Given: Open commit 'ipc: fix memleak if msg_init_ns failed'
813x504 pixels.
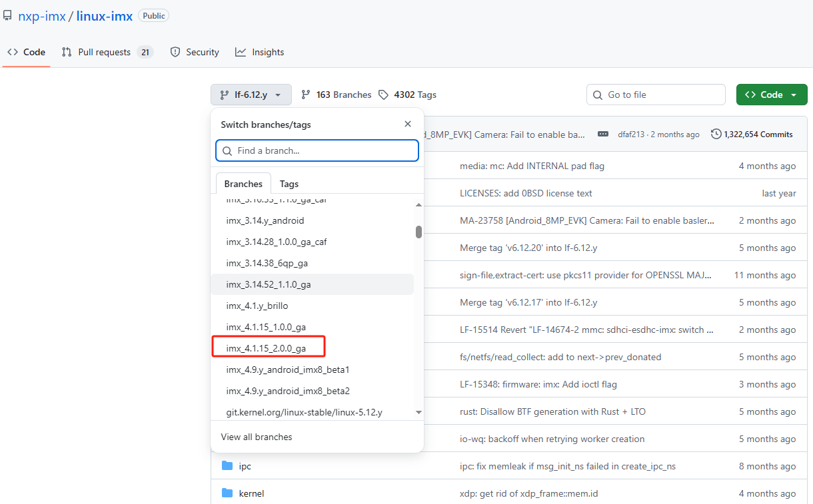Looking at the screenshot, I should [x=568, y=466].
